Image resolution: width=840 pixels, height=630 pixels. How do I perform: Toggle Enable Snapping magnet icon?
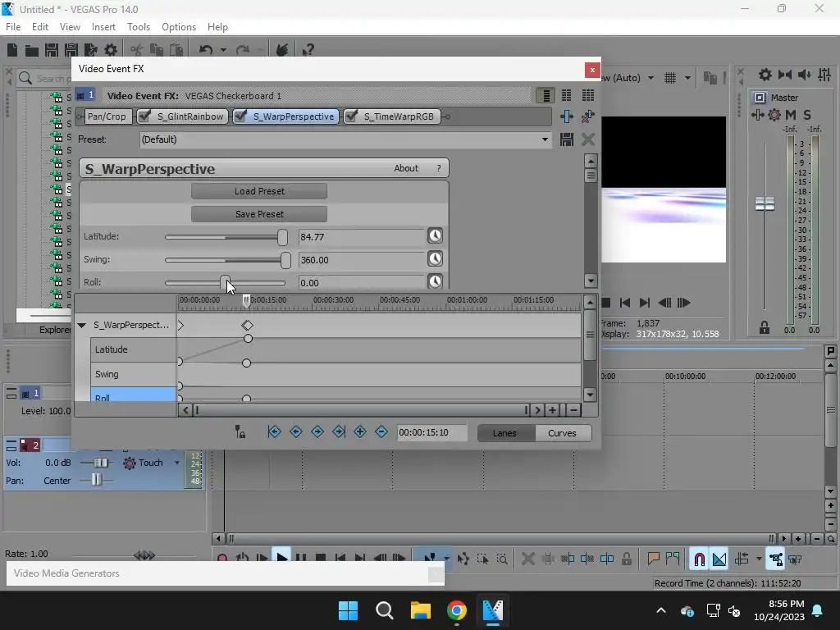tap(699, 559)
